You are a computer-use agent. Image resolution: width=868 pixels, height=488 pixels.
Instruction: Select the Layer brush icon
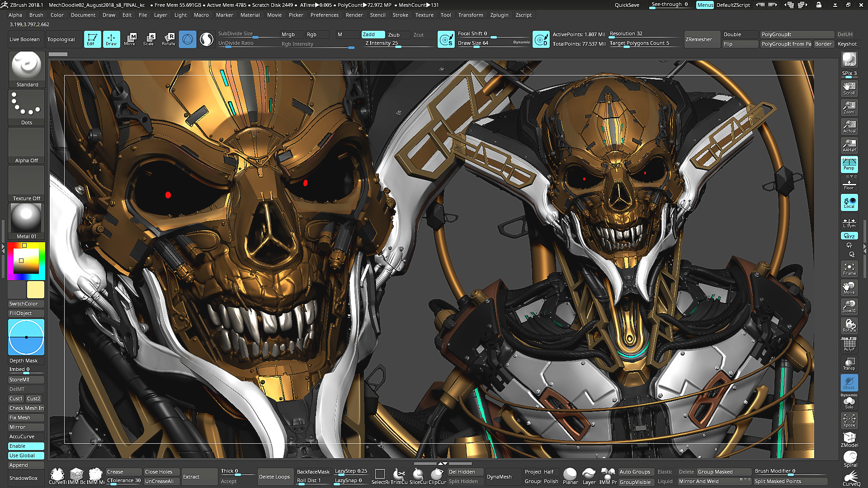[589, 477]
